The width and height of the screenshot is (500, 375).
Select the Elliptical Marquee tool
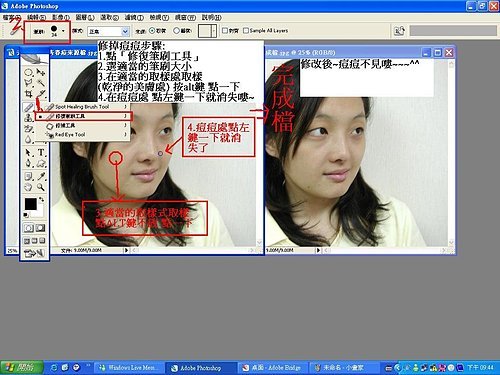coord(29,72)
